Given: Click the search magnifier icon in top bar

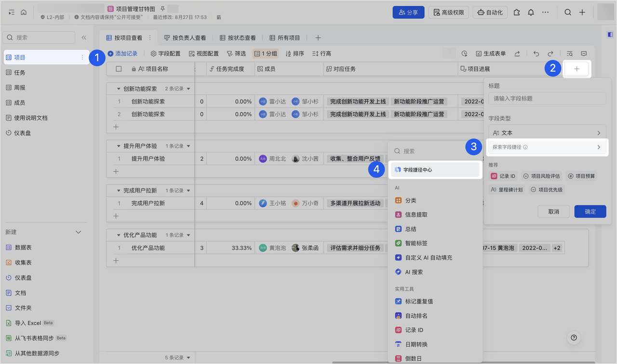Looking at the screenshot, I should [568, 13].
